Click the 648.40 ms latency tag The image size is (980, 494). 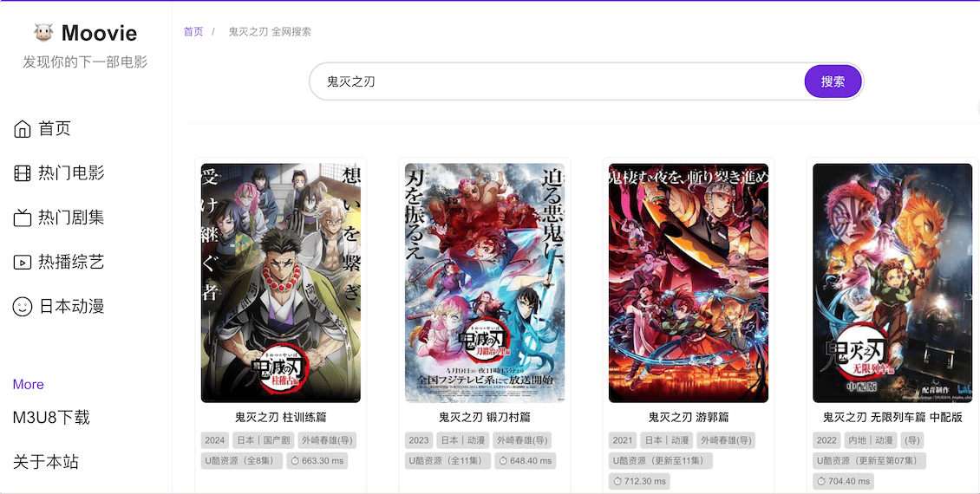pos(525,461)
